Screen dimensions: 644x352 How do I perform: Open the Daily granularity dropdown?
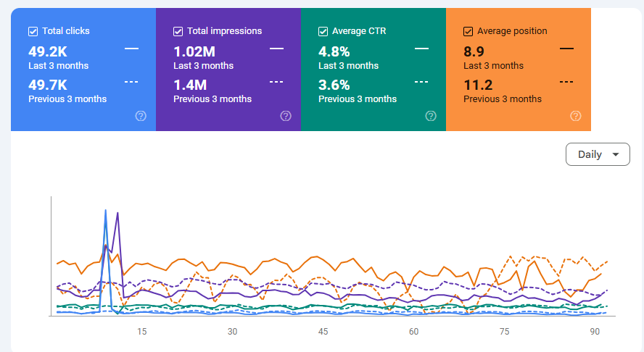click(x=598, y=154)
